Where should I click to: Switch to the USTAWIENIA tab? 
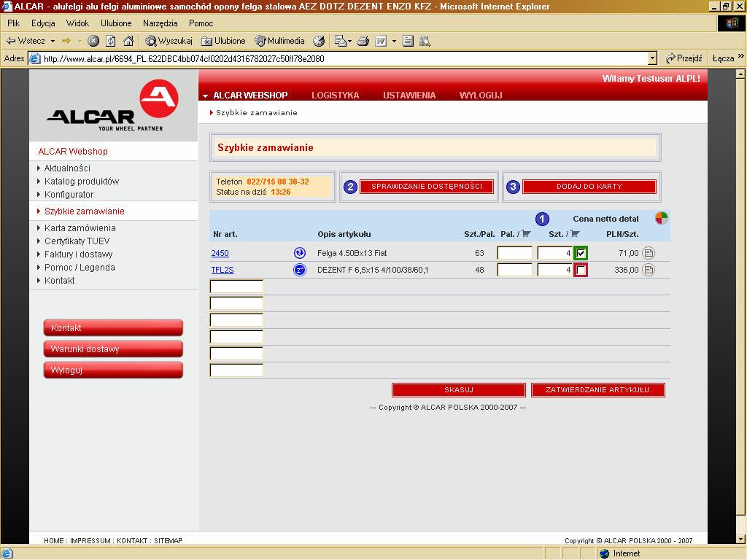point(409,96)
